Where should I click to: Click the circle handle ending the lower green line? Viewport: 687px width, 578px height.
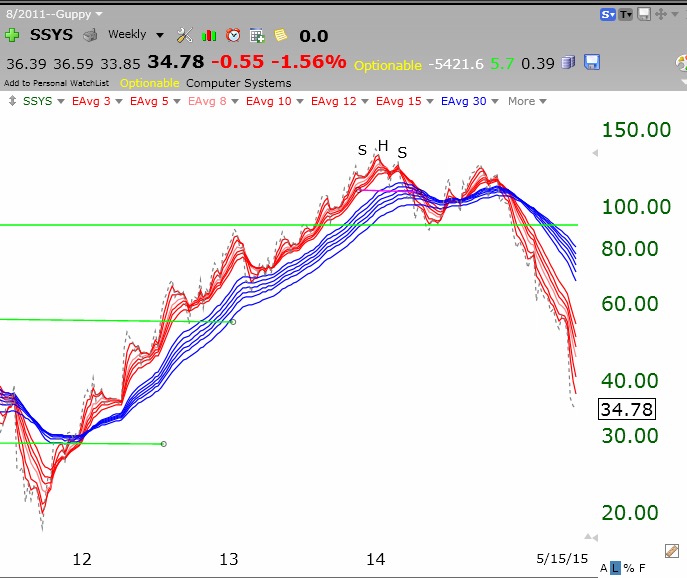[x=163, y=444]
